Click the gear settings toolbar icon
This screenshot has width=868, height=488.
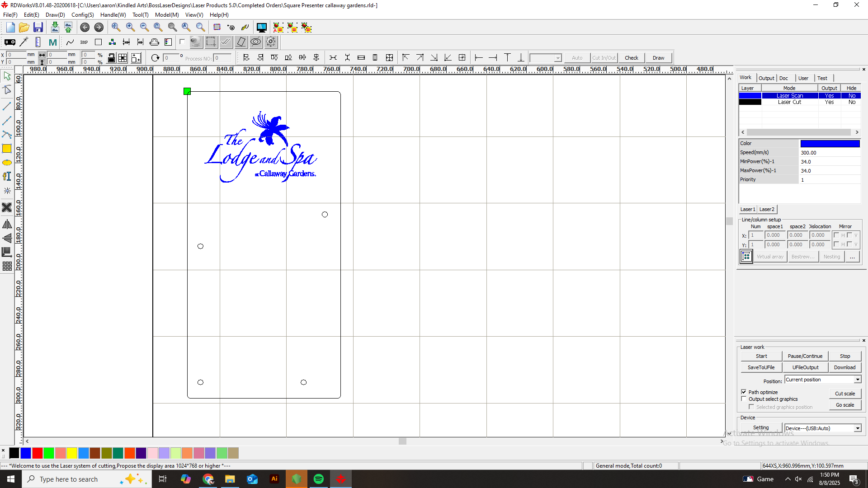[x=271, y=42]
